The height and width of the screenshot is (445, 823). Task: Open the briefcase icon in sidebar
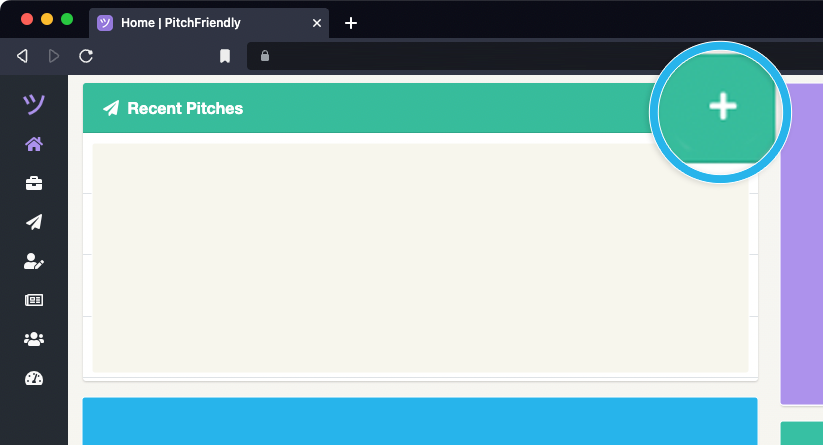34,183
